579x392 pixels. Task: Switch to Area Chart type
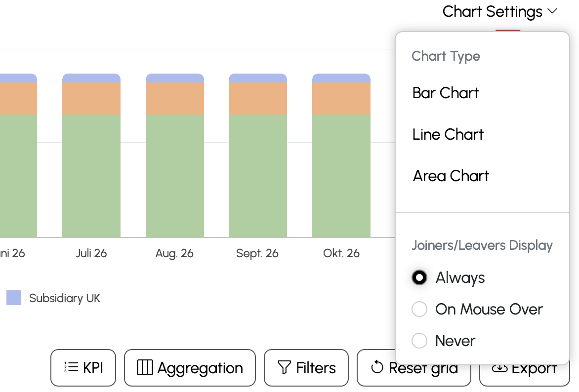pos(451,176)
